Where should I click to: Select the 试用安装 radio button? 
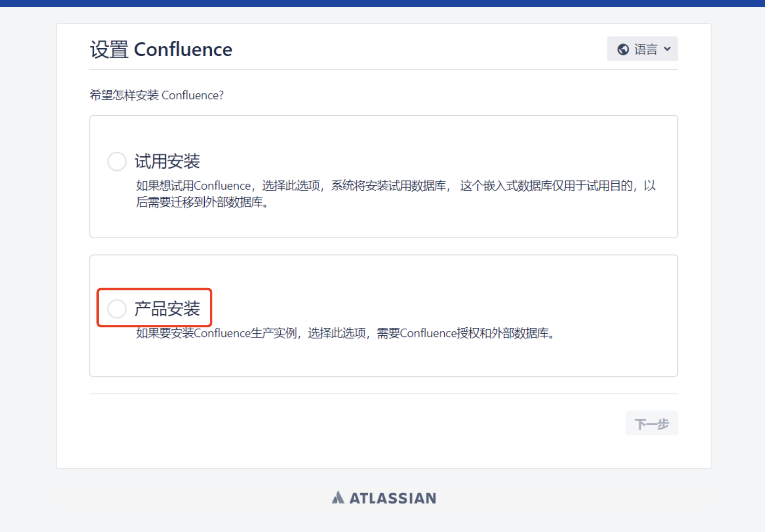pos(117,161)
